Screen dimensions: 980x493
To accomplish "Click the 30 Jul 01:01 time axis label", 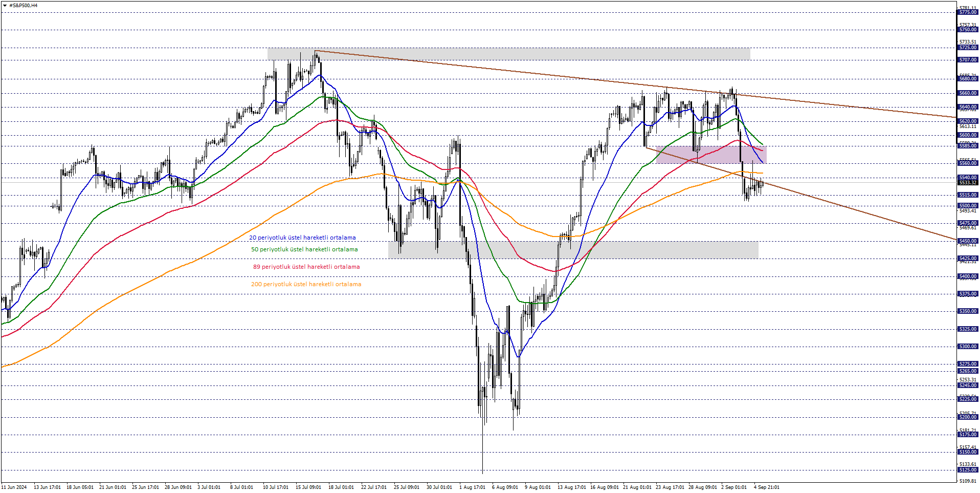I will click(x=439, y=487).
